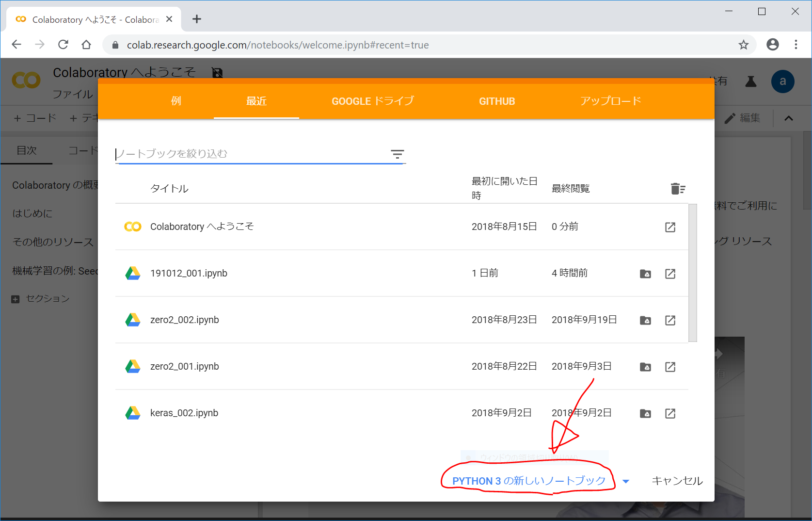Click はじめに in the table of contents
The image size is (812, 521).
tap(32, 213)
